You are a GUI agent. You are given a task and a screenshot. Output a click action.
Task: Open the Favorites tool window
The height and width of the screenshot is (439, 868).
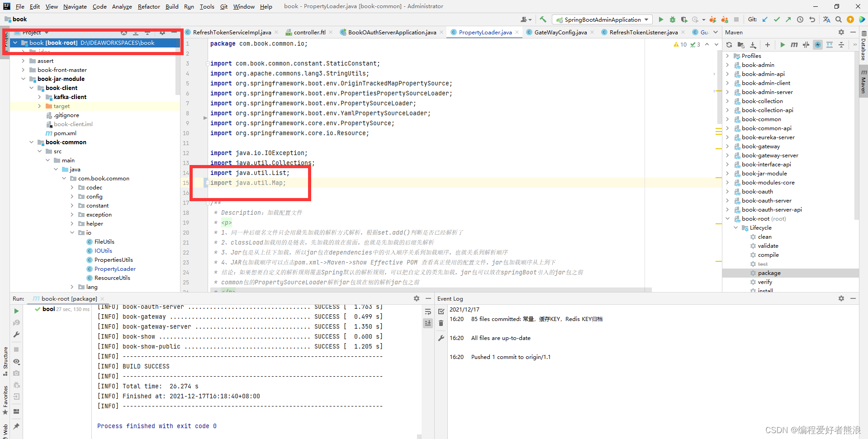click(5, 399)
